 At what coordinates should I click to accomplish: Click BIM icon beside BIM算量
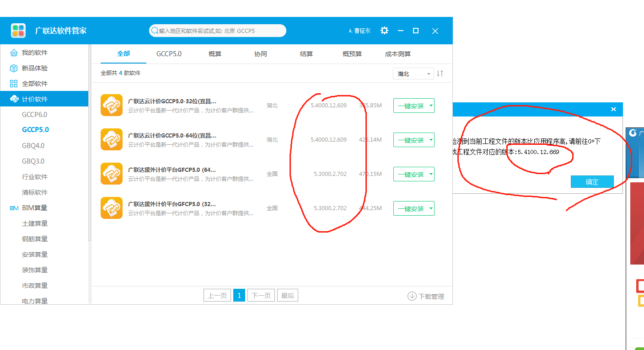click(x=14, y=208)
